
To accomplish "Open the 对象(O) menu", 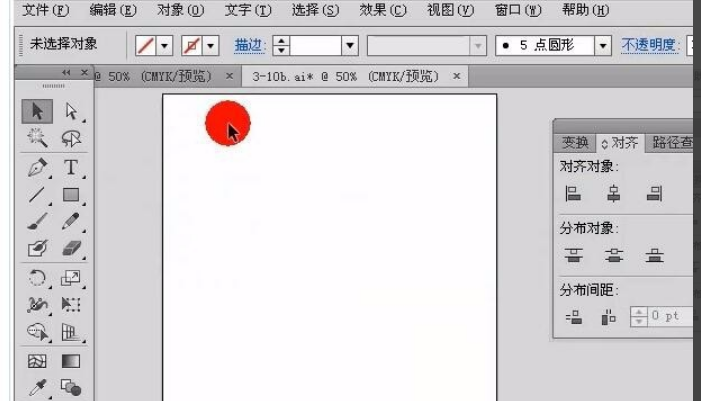I will pyautogui.click(x=181, y=10).
